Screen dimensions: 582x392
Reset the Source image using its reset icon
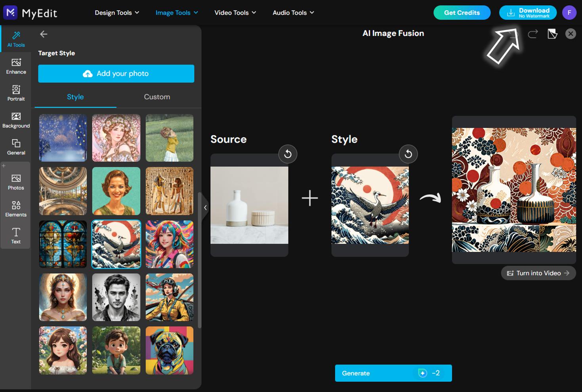(288, 154)
